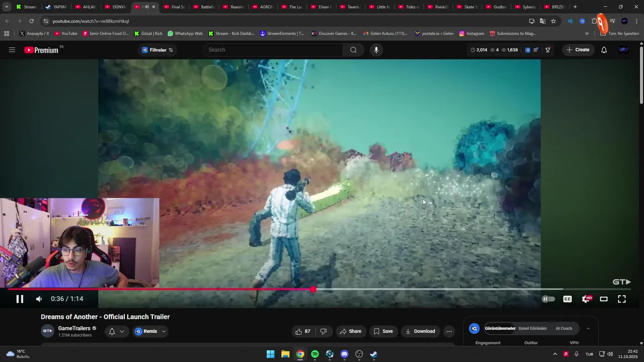The height and width of the screenshot is (362, 644).
Task: Click the page vertical scrollbar
Action: (x=641, y=75)
